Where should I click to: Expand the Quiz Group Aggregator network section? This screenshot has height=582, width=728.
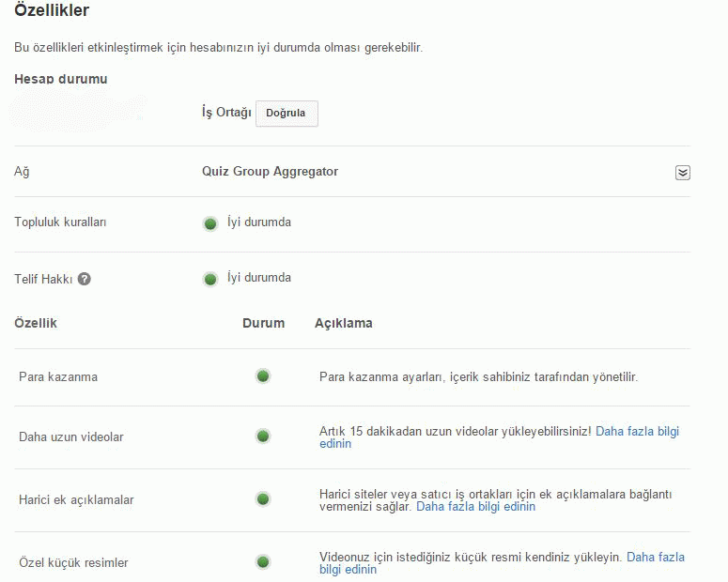[682, 173]
